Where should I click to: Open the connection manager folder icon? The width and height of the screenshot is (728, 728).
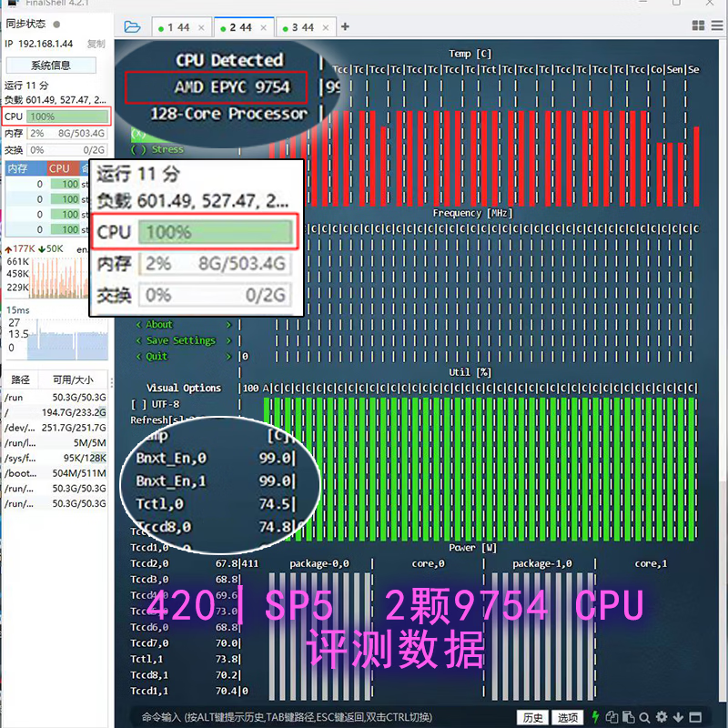(132, 27)
